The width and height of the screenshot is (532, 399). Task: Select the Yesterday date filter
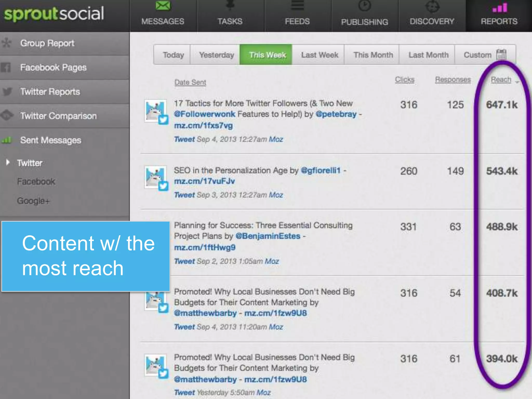tap(216, 55)
